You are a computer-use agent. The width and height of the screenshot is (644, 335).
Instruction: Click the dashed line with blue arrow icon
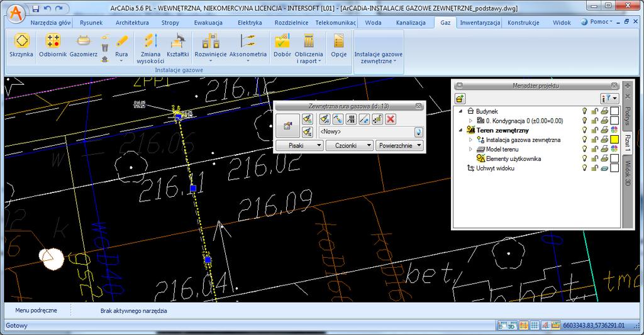(x=364, y=119)
